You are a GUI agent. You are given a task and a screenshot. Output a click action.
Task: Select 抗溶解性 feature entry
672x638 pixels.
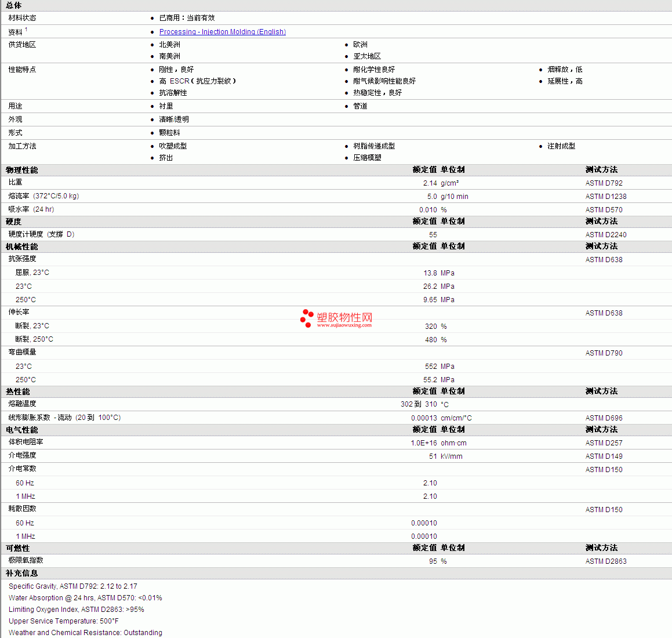173,93
